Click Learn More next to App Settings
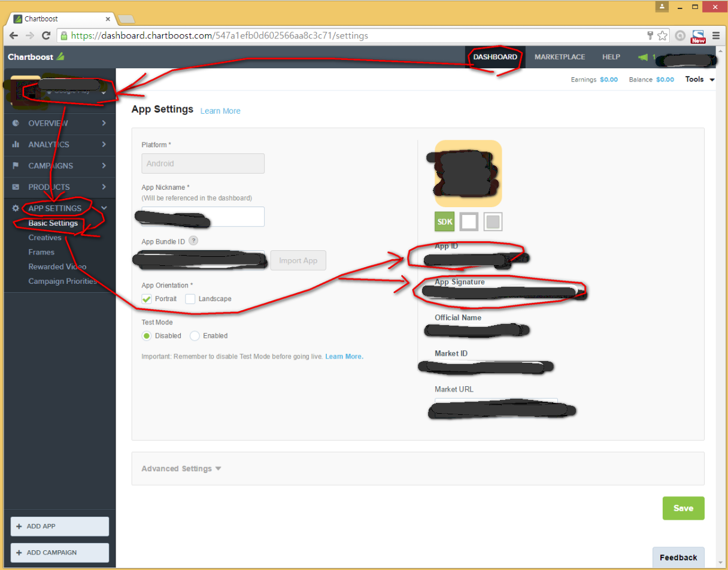728x570 pixels. click(x=220, y=111)
